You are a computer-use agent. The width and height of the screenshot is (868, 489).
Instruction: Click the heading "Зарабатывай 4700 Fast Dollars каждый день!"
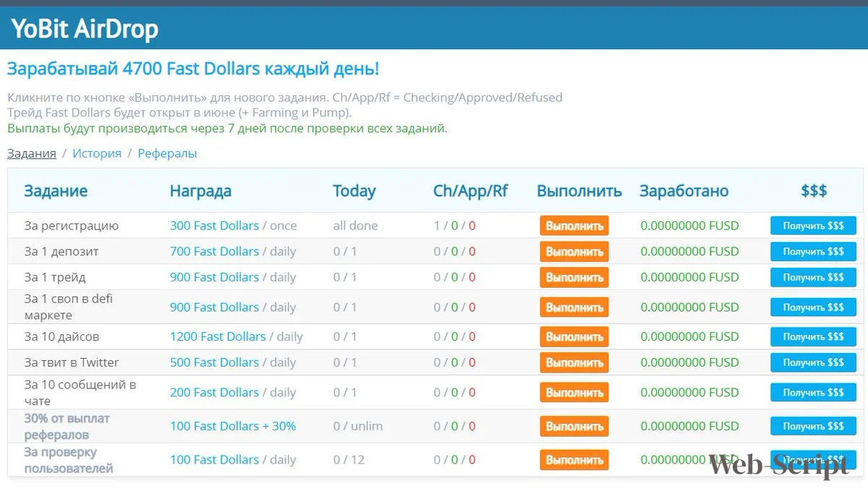193,69
